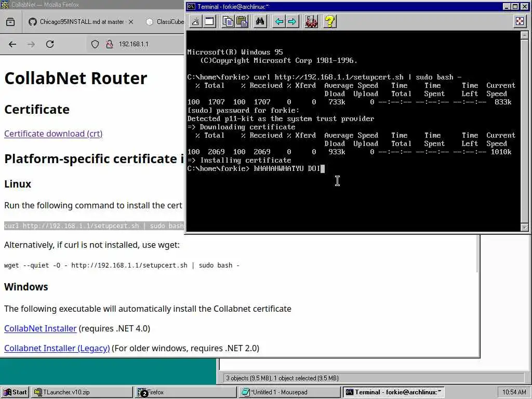
Task: Maximize the Terminal window
Action: 515,6
